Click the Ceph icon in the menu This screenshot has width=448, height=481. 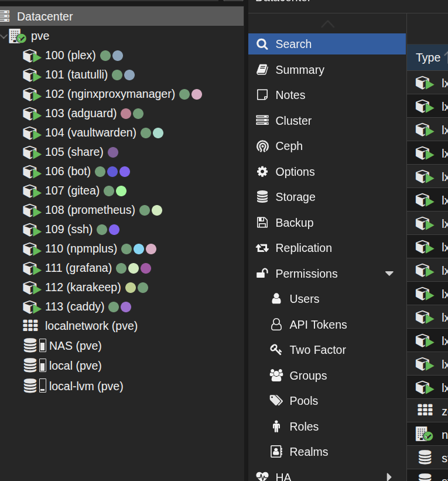(x=262, y=146)
